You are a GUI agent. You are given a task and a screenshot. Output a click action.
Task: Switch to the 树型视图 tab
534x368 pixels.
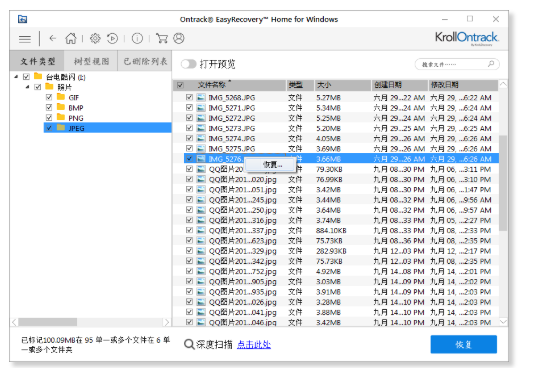click(91, 61)
